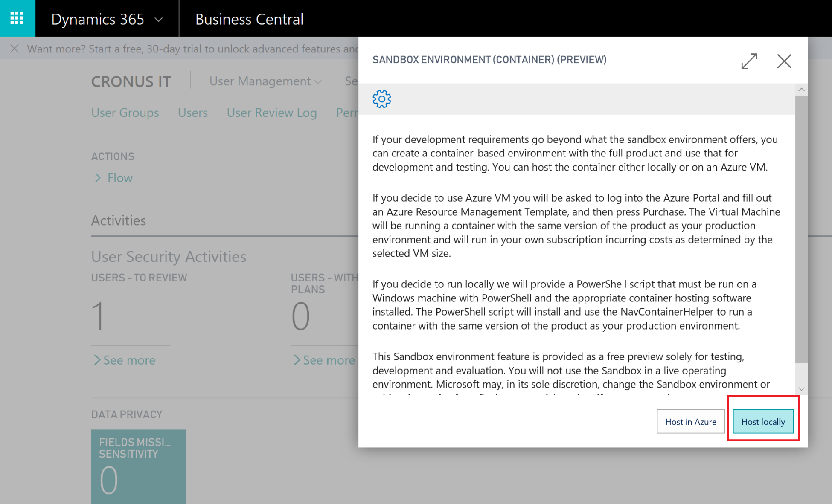Click the Actions heading
The image size is (832, 504).
pyautogui.click(x=113, y=156)
